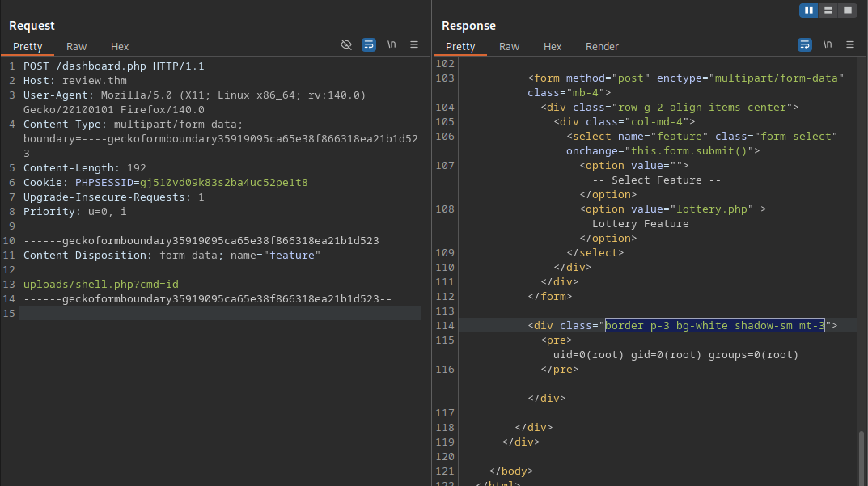Select the Request Hex tab
868x486 pixels.
120,46
